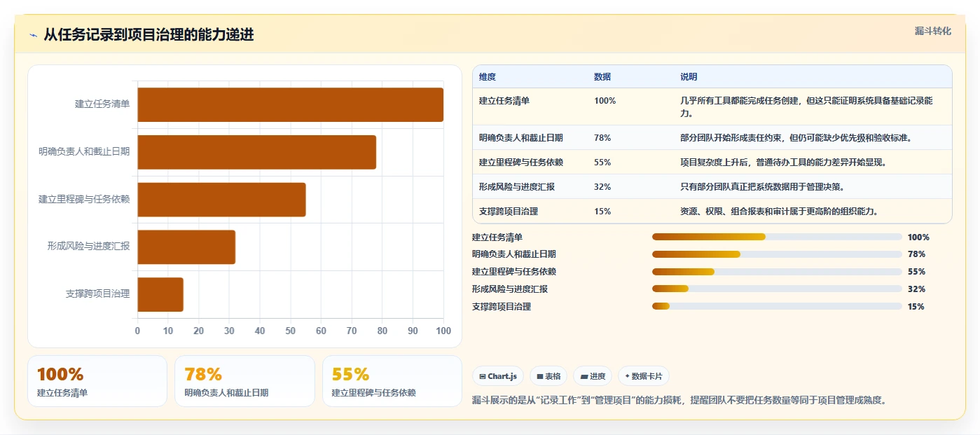Click the 78% progress bar
Image resolution: width=980 pixels, height=435 pixels.
[x=777, y=254]
